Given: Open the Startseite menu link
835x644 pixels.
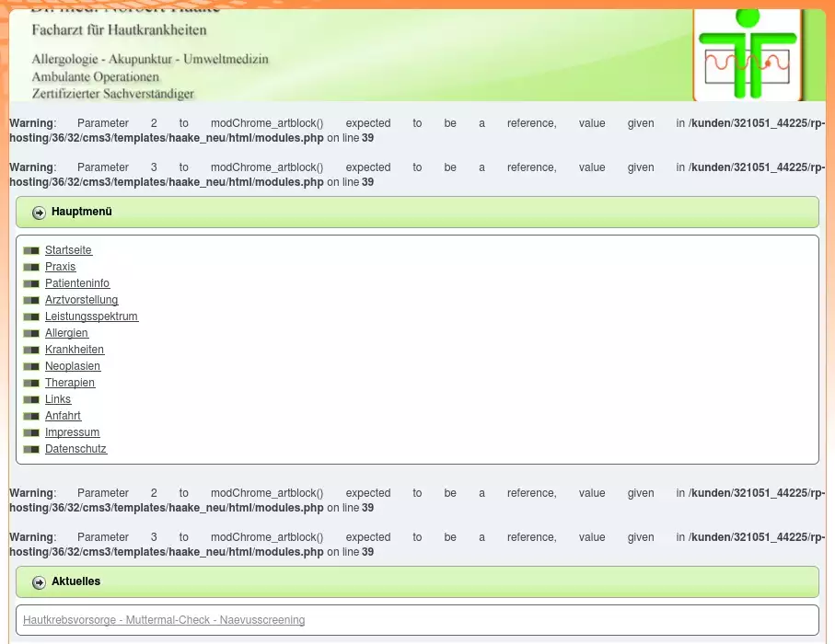Looking at the screenshot, I should 68,250.
